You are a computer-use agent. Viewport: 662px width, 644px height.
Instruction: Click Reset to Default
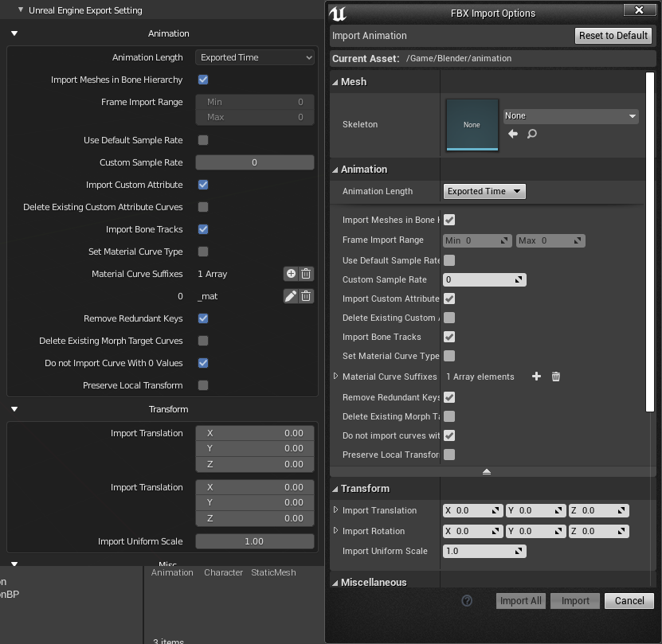613,36
